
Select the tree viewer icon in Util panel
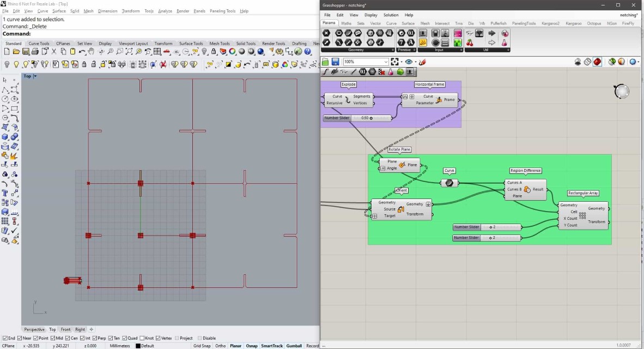(x=479, y=33)
